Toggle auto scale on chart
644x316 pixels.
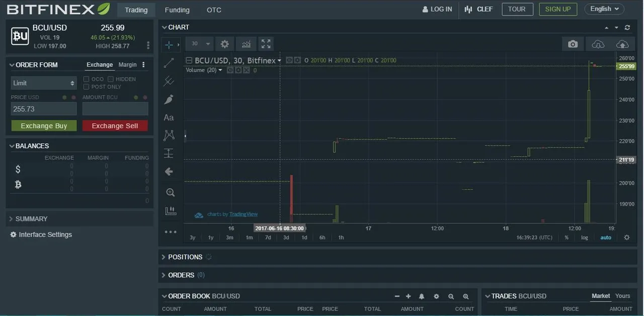click(x=606, y=238)
